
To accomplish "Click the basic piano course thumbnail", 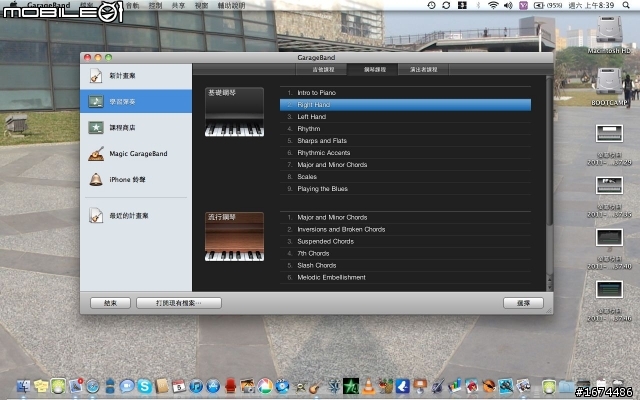I will click(234, 112).
